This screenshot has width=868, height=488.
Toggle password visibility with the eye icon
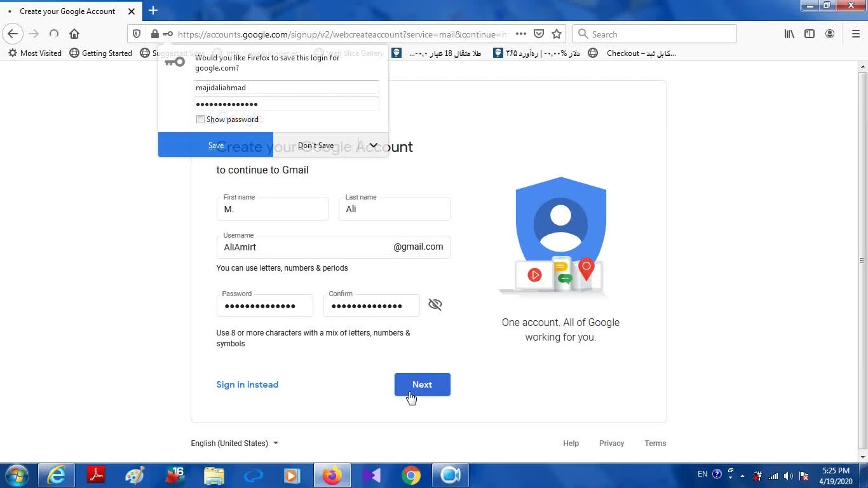[x=435, y=305]
